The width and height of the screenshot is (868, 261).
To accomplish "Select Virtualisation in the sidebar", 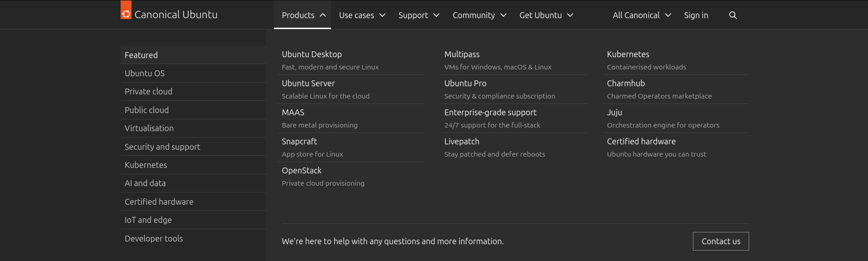I will tap(193, 128).
